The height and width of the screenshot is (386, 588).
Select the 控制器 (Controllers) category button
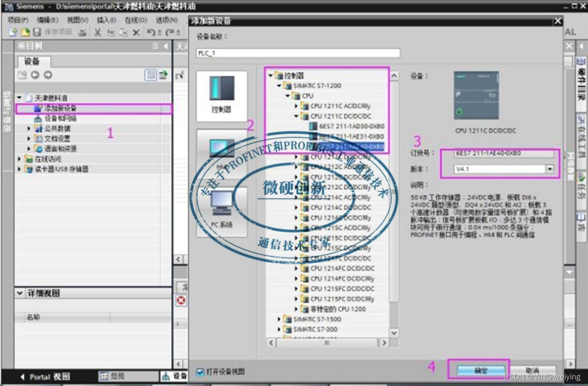(222, 96)
